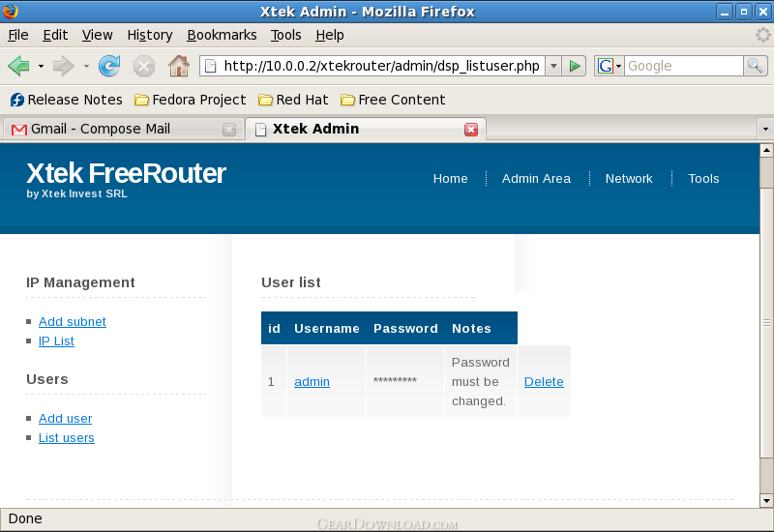Maximize the Firefox window
Screen dimensions: 774x532
(x=743, y=12)
